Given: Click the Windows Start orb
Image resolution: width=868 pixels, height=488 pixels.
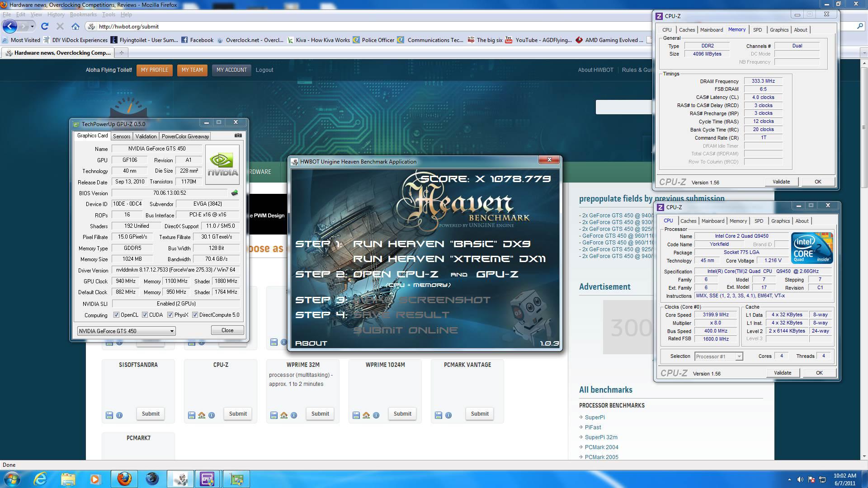Looking at the screenshot, I should tap(12, 479).
